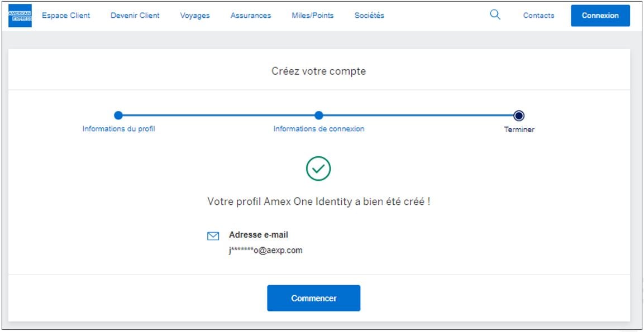Open the search magnifier icon

[495, 15]
